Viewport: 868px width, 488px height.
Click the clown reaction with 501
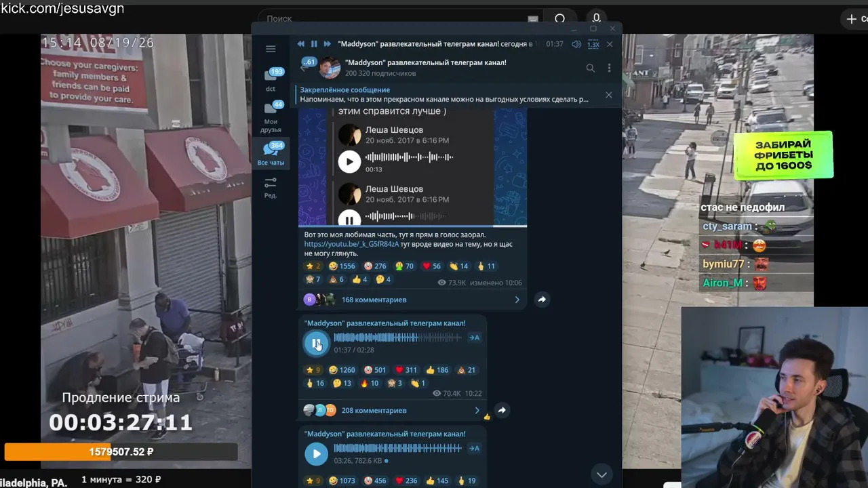375,370
